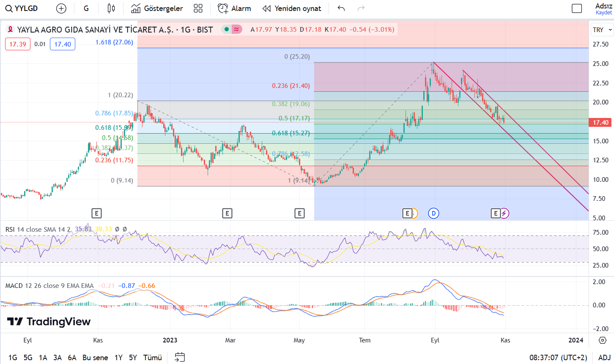Select the MACD 12 26 close legend
Screen dimensions: 614x364
click(49, 286)
